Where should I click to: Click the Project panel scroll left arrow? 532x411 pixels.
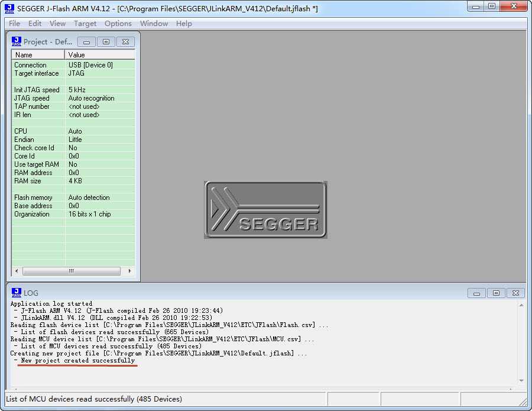17,271
